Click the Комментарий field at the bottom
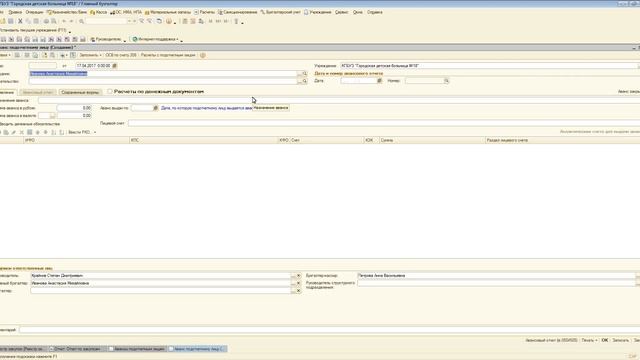640x360 pixels. 329,330
